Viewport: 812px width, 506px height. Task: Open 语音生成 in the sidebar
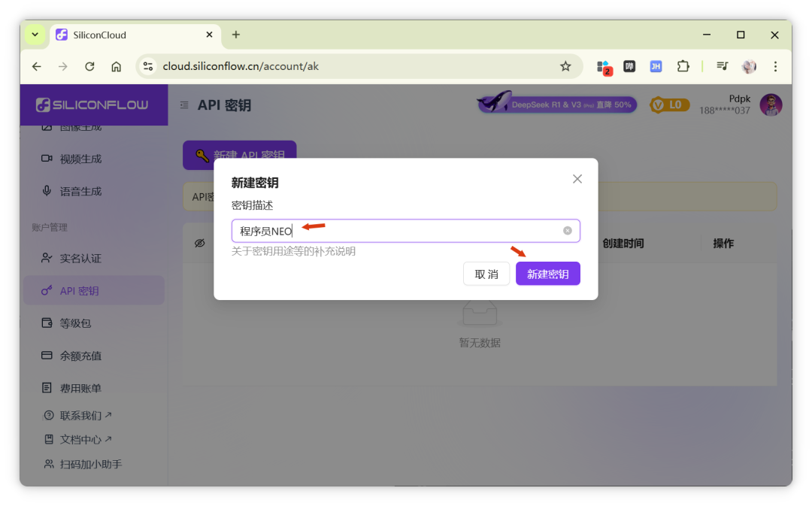(x=94, y=191)
